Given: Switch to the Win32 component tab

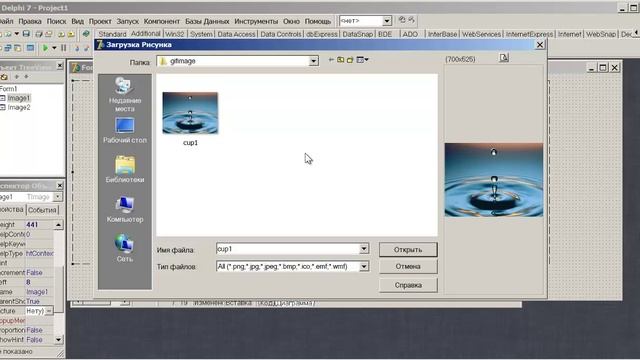Looking at the screenshot, I should [174, 34].
